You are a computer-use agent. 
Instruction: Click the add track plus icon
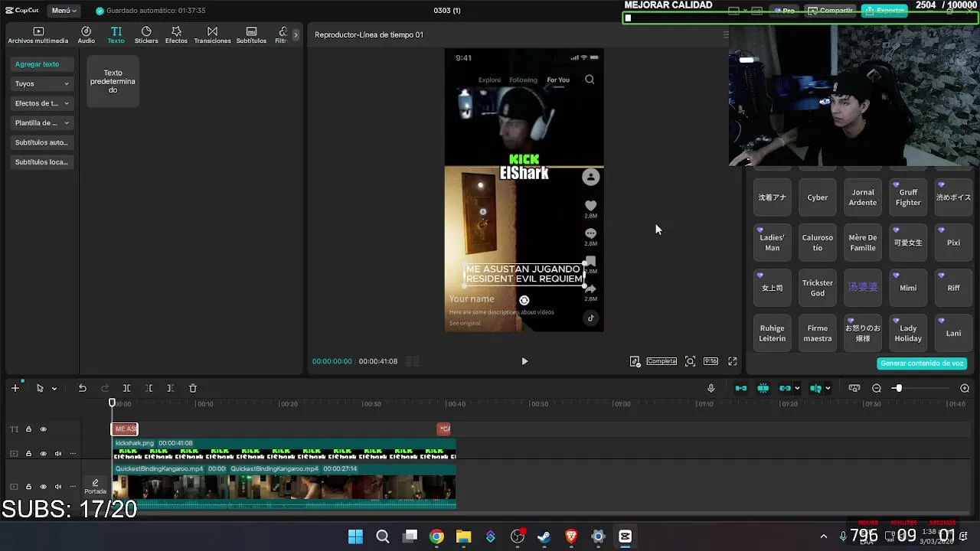click(x=15, y=388)
